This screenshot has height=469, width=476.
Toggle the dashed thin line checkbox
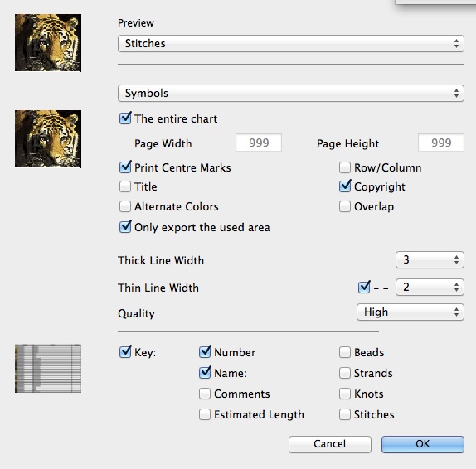(x=364, y=287)
